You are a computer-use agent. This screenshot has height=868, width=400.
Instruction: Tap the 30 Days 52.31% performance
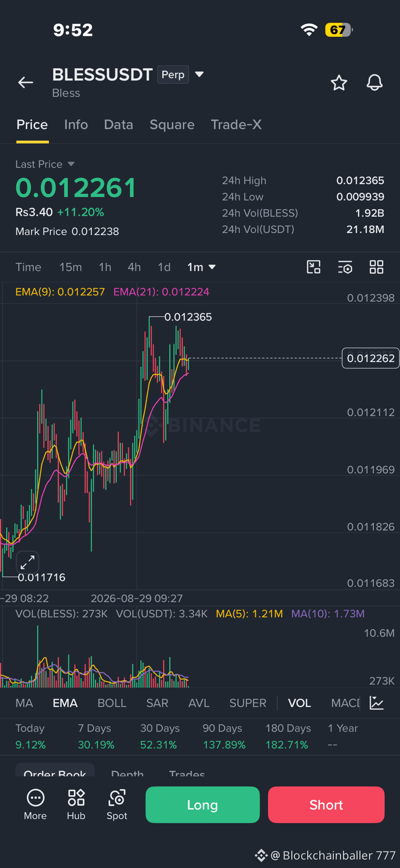[159, 737]
